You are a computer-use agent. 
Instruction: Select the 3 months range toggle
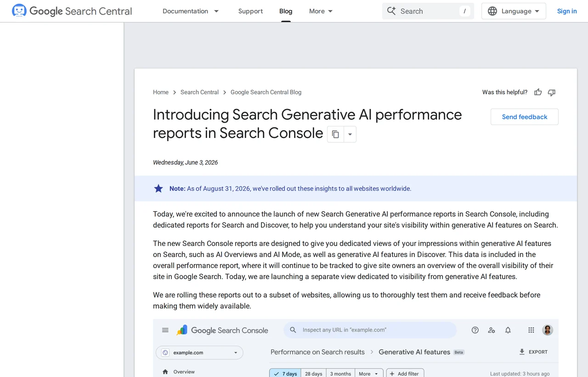point(340,374)
